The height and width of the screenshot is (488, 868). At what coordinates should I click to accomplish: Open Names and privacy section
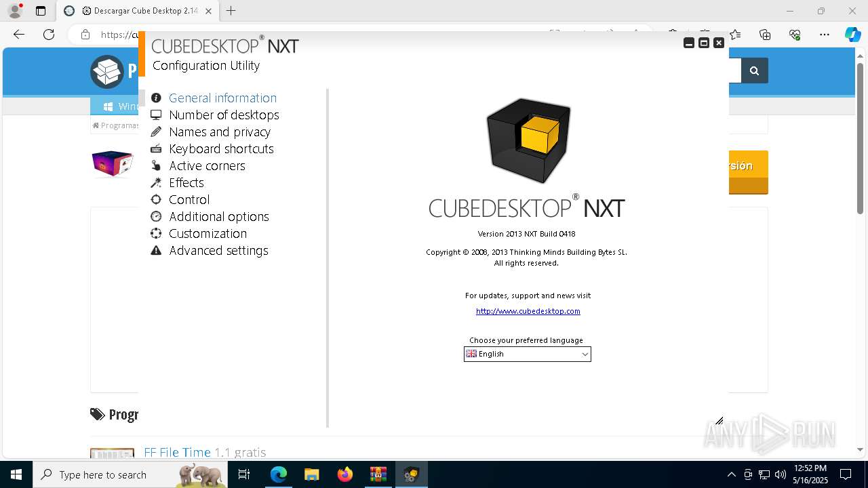[220, 131]
